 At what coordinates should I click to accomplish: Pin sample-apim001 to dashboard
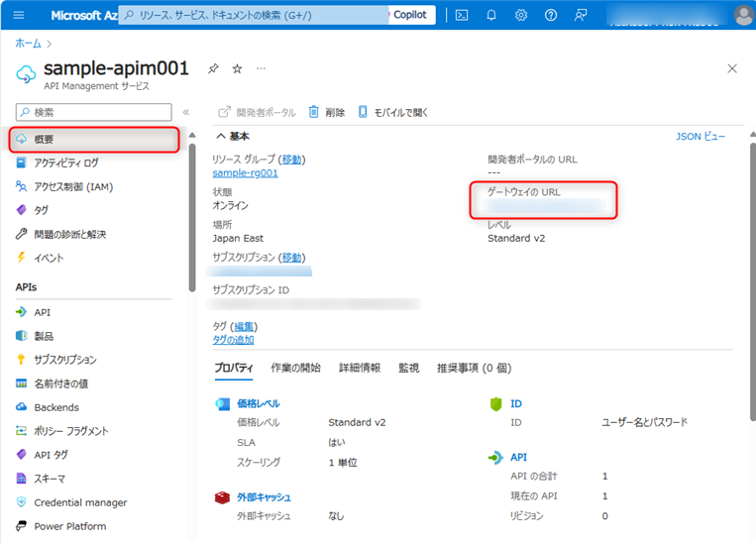point(212,68)
